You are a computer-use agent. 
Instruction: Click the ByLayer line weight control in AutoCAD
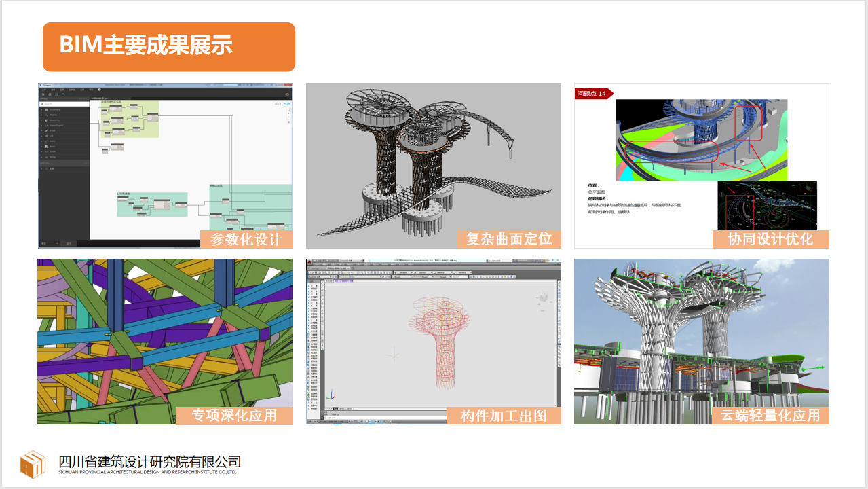443,277
